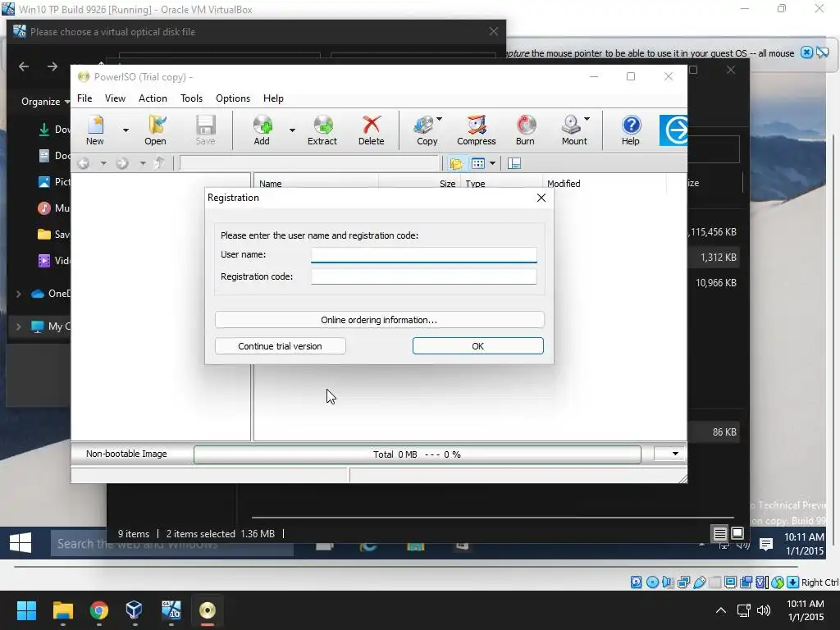Click the Non-bootable Image status label

[126, 454]
